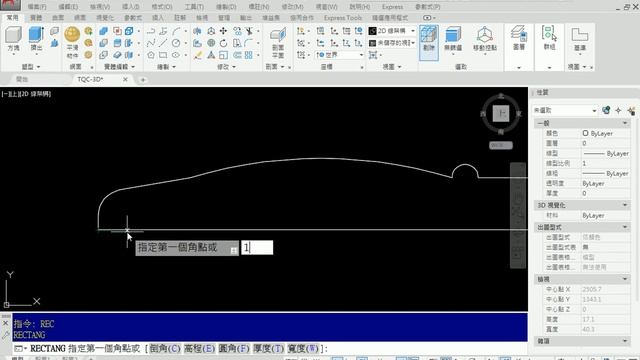This screenshot has width=640, height=360.
Task: Click the Solid Union icon
Action: [x=103, y=31]
